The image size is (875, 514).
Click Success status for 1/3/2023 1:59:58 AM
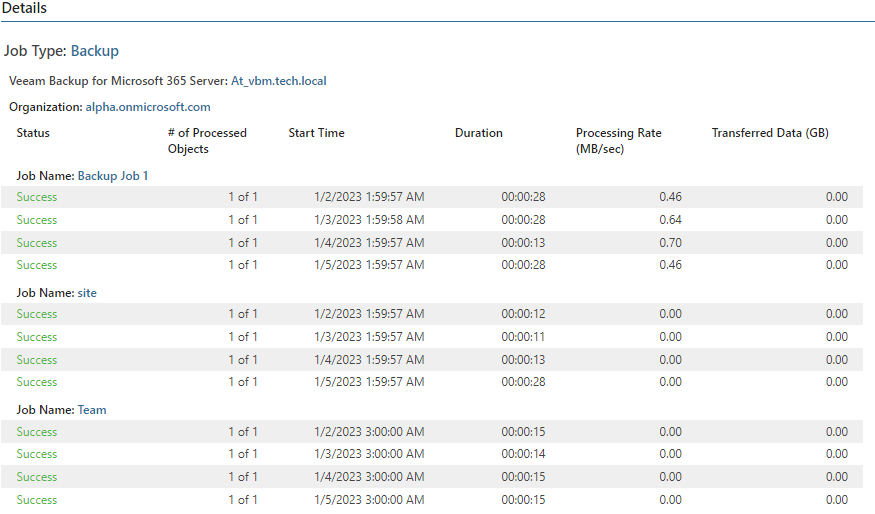[x=37, y=220]
